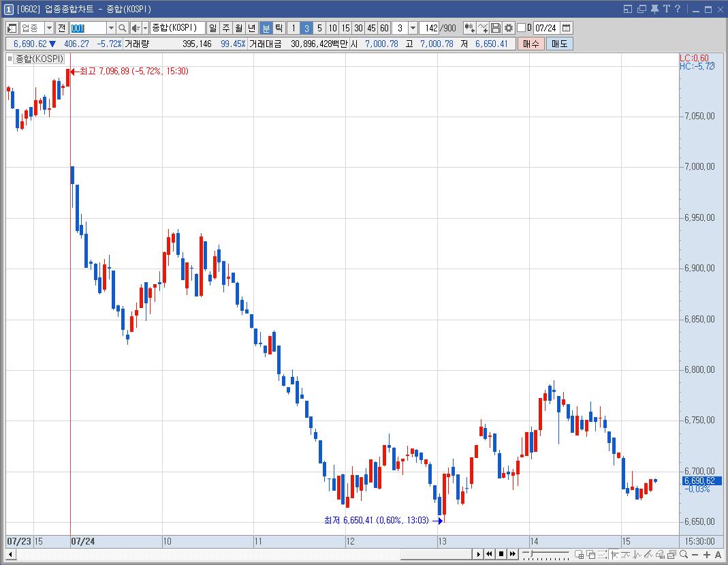This screenshot has height=565, width=728.
Task: Zoom in chart with the plus icon
Action: point(707,554)
